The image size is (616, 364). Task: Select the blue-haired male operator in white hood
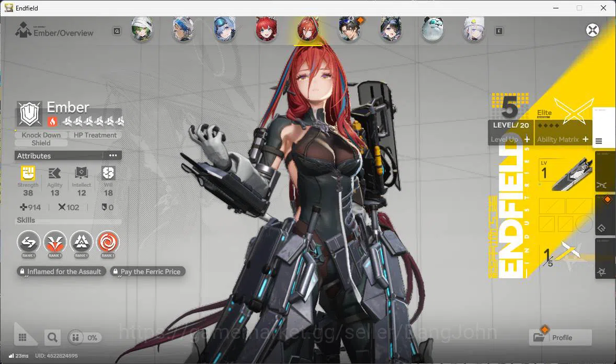click(184, 29)
